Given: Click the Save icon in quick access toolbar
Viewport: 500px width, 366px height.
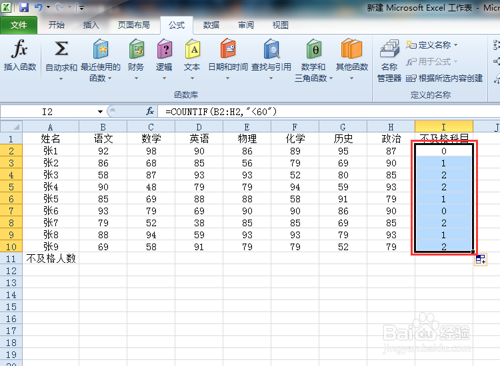Looking at the screenshot, I should pos(24,7).
